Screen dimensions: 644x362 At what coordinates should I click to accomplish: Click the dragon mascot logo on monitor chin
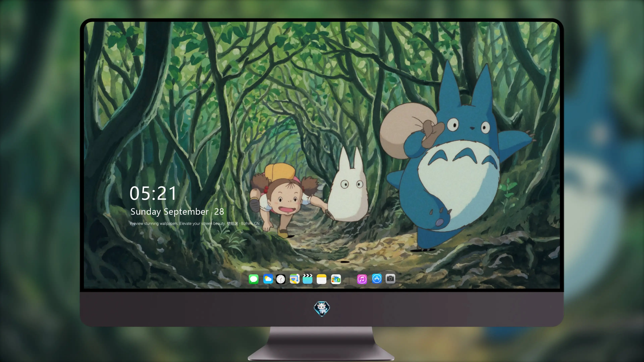pyautogui.click(x=322, y=309)
